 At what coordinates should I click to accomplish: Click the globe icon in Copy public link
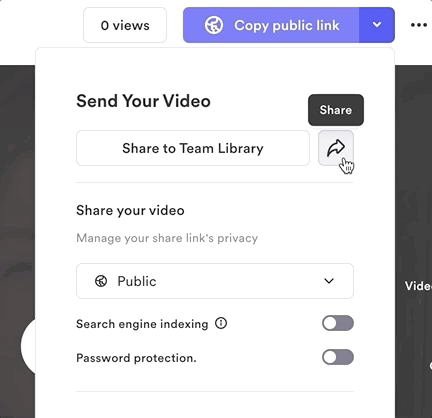214,25
